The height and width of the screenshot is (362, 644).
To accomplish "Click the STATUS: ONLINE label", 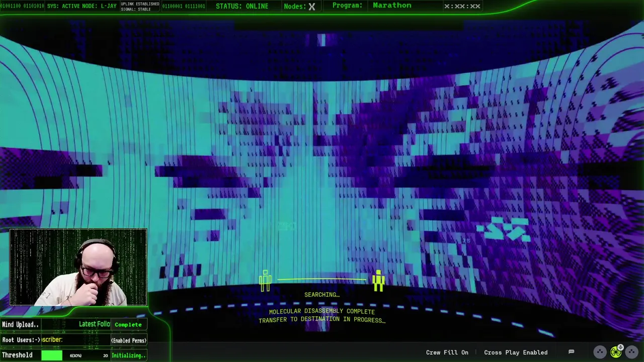I will 242,6.
